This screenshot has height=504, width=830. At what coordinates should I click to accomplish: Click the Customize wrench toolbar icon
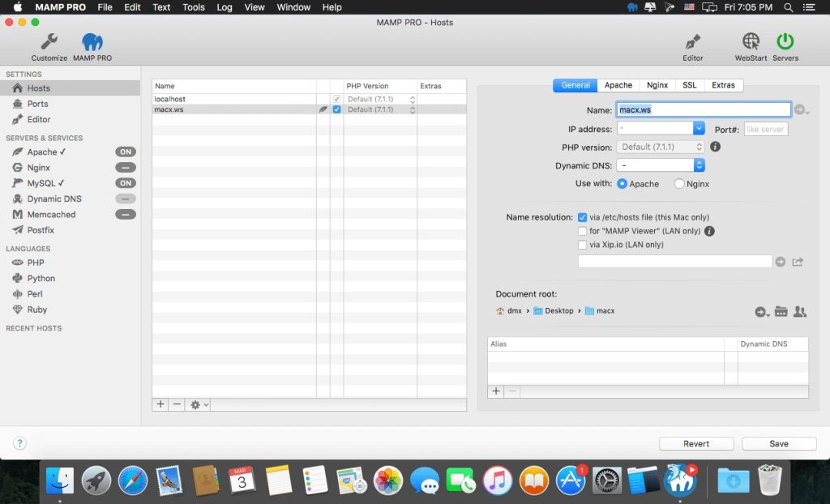click(x=49, y=43)
